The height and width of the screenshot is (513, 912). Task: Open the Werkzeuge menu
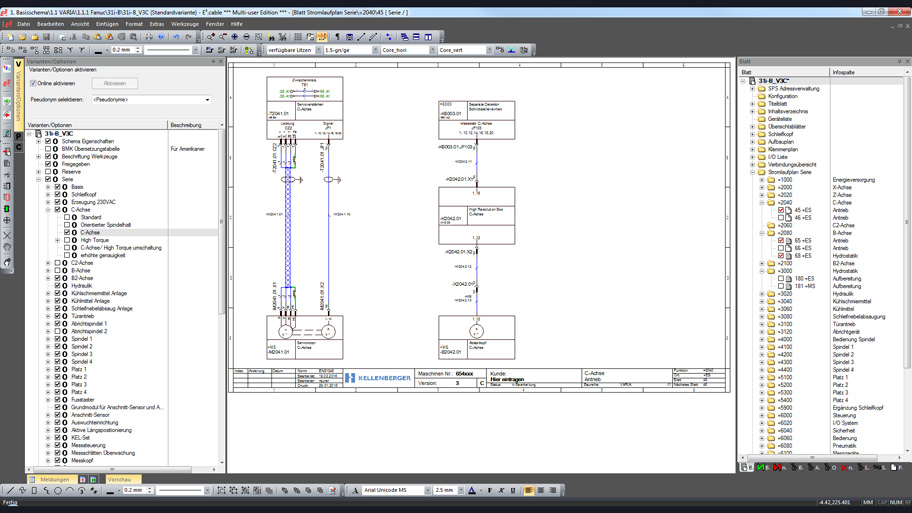[x=184, y=24]
